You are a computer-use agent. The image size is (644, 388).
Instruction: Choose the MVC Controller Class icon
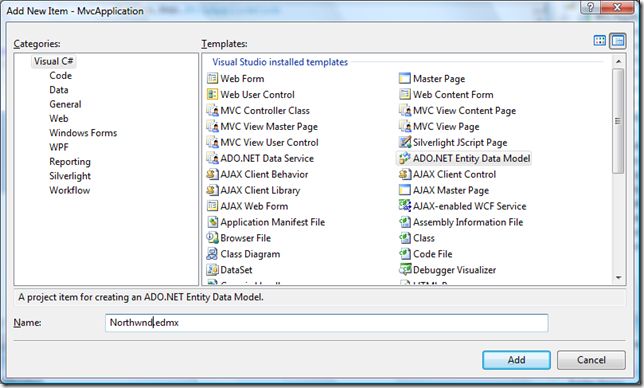(212, 110)
